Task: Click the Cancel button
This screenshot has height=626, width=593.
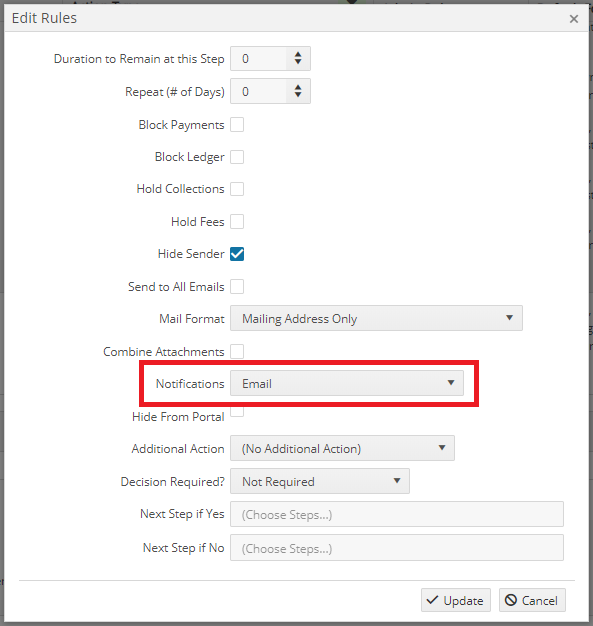Action: pyautogui.click(x=532, y=600)
